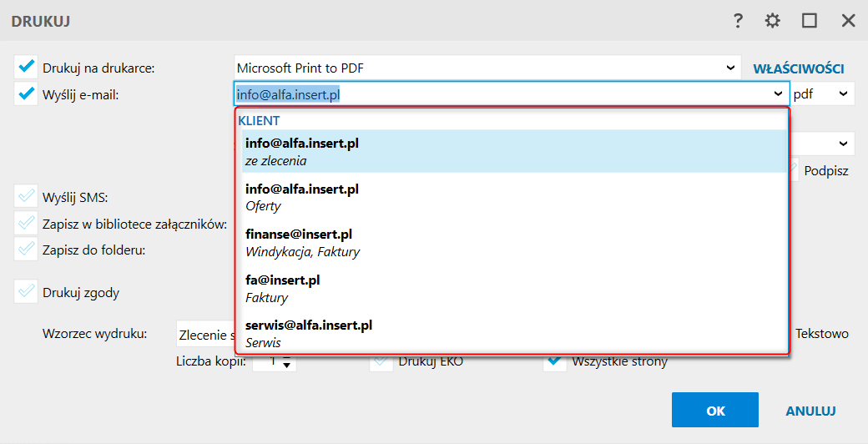The height and width of the screenshot is (444, 868).
Task: Toggle Wyślij e-mail checkbox
Action: 26,94
